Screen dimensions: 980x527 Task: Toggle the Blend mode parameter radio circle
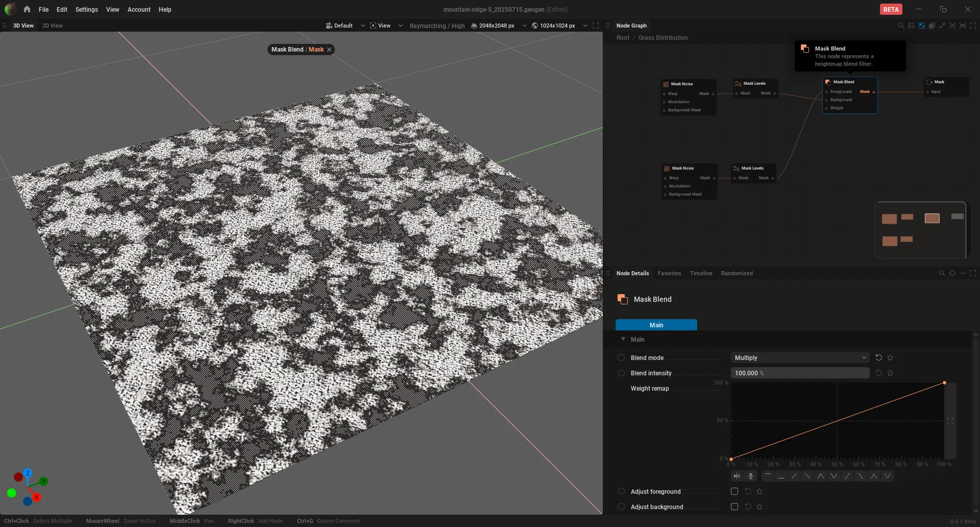[x=621, y=357]
